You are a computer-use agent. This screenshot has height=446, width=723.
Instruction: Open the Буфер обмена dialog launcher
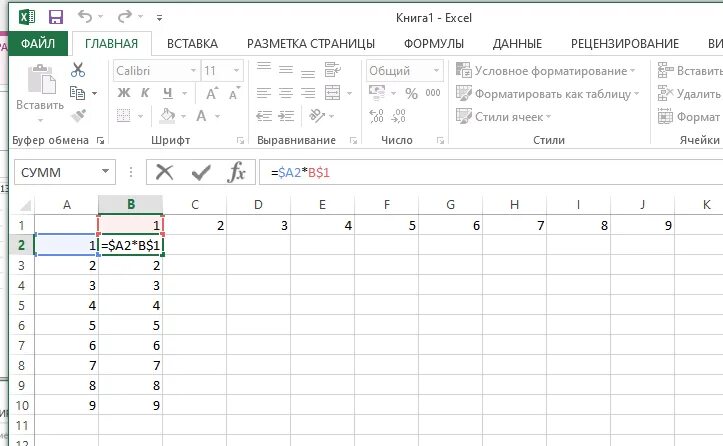(100, 141)
